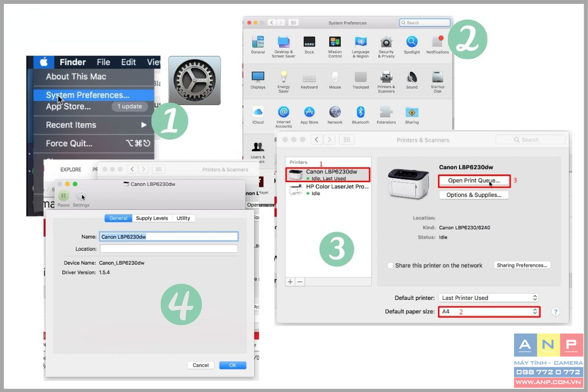Screen dimensions: 588x392
Task: Open the Edit menu
Action: [x=128, y=62]
